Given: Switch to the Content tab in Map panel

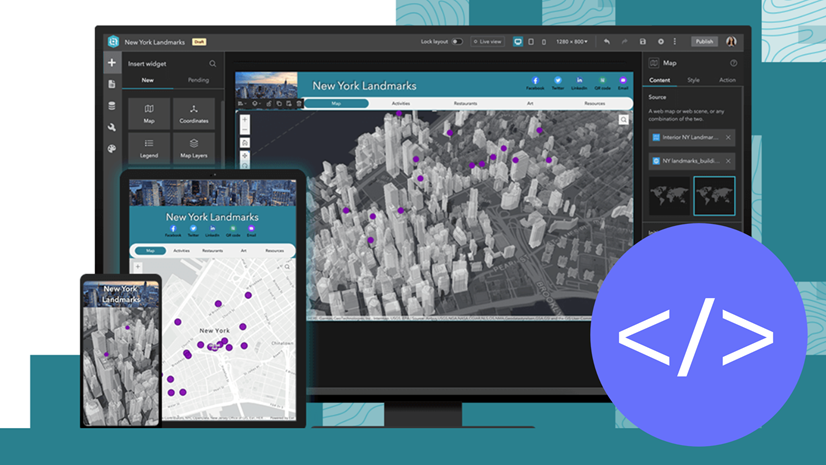Looking at the screenshot, I should pyautogui.click(x=660, y=80).
